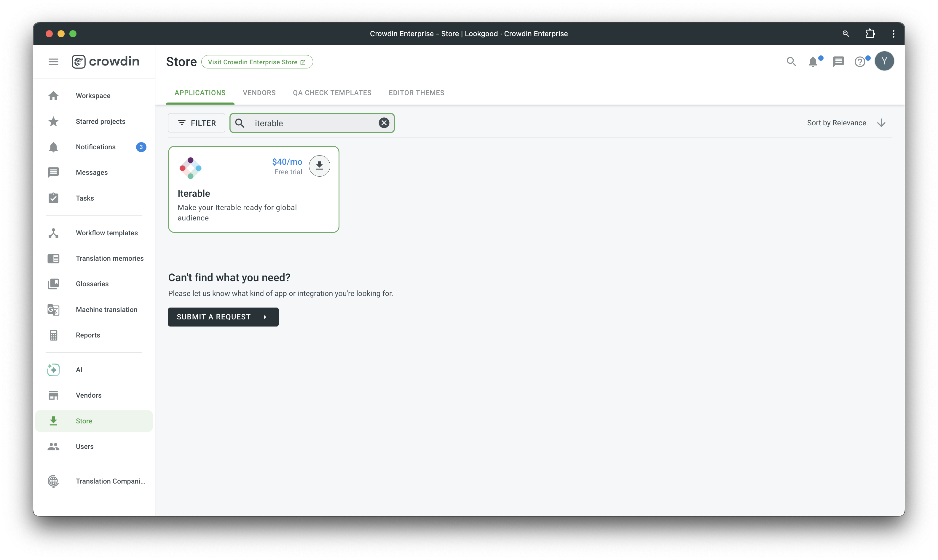Open the hamburger menu icon
Image resolution: width=938 pixels, height=560 pixels.
point(53,62)
